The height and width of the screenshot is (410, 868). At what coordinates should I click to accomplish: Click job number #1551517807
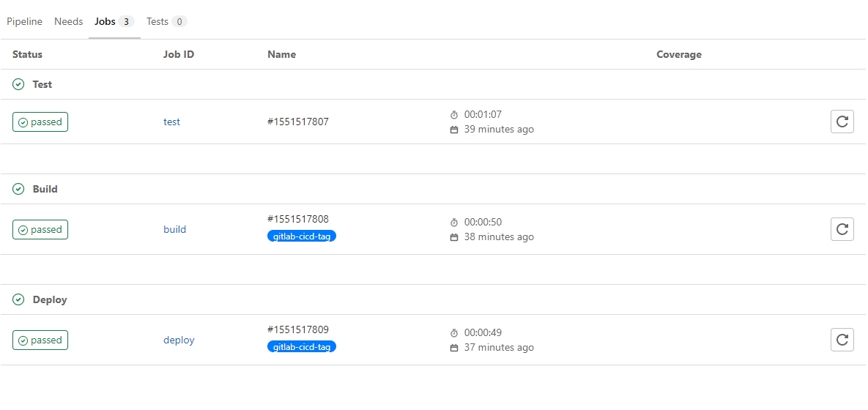tap(298, 122)
